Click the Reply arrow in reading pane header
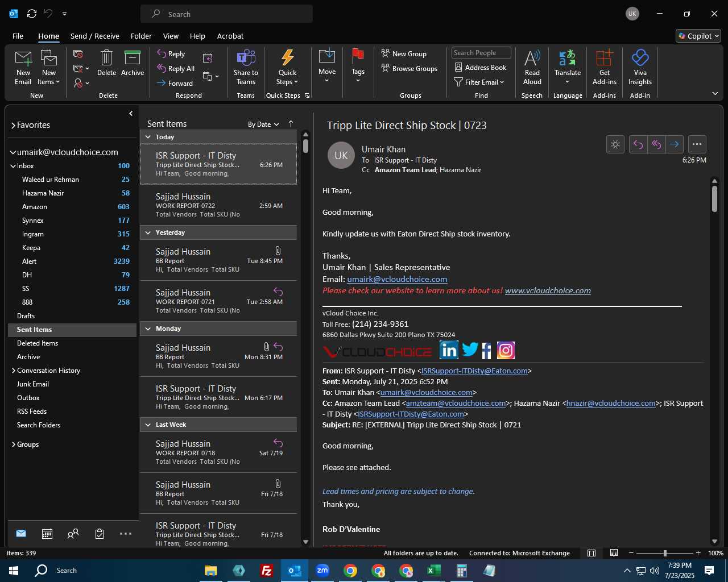 coord(638,144)
